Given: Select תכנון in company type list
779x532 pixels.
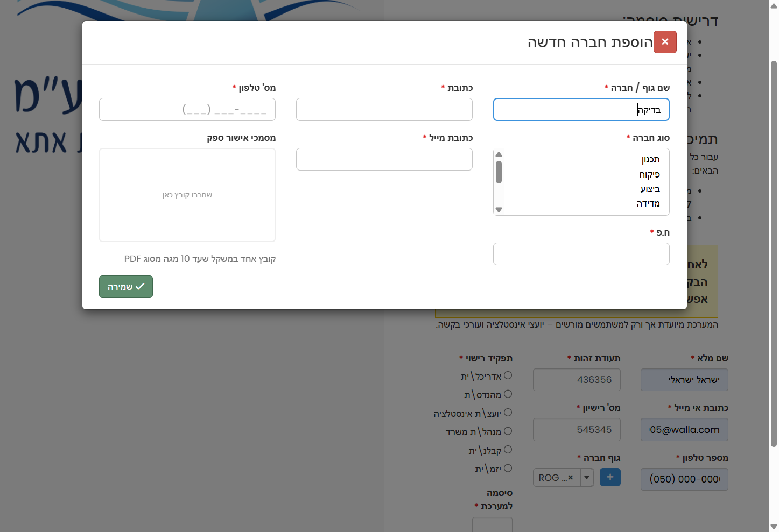Looking at the screenshot, I should [x=650, y=160].
